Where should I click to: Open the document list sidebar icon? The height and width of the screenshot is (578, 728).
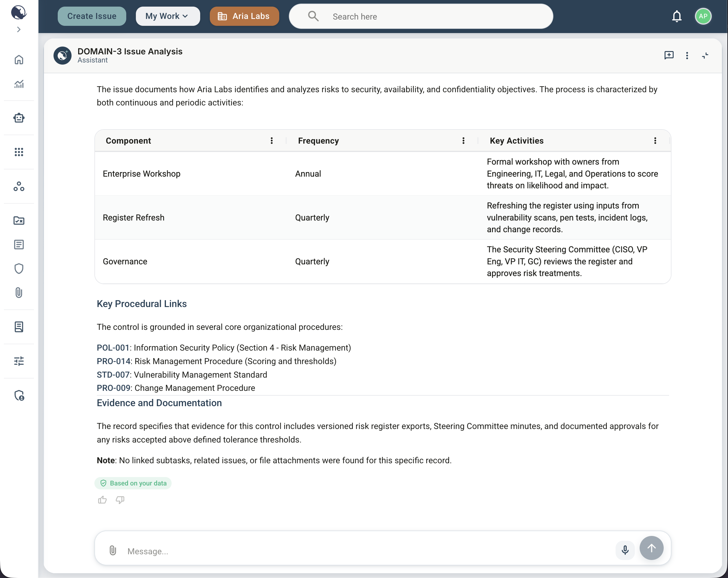(19, 245)
